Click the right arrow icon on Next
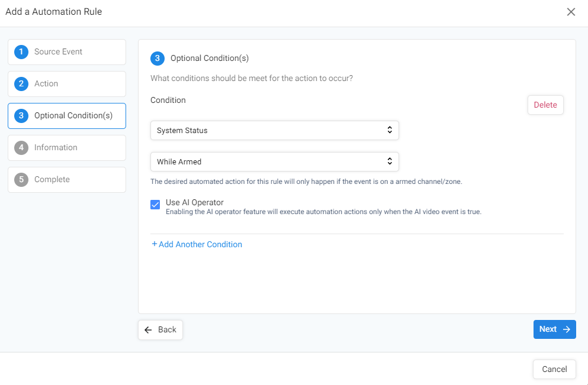Screen dimensions: 588x385 tap(567, 329)
